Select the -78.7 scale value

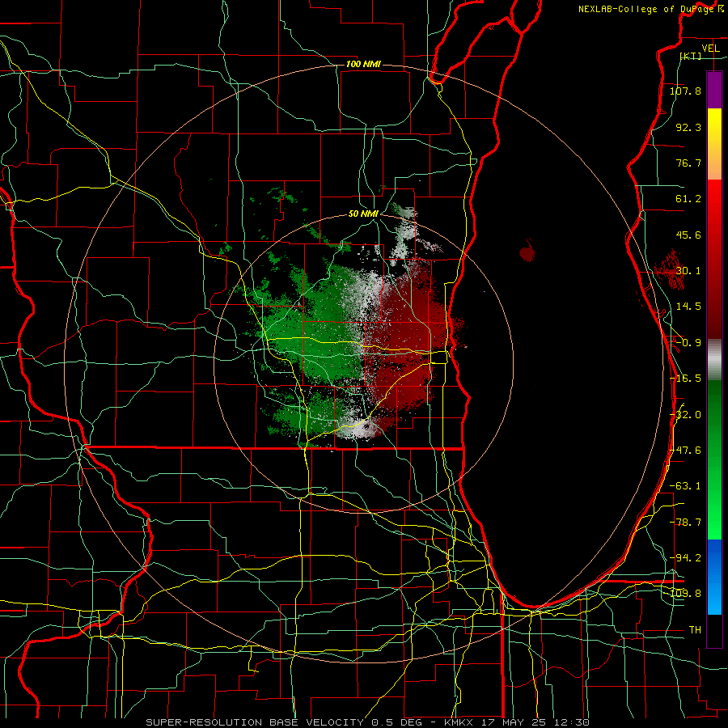[x=685, y=523]
